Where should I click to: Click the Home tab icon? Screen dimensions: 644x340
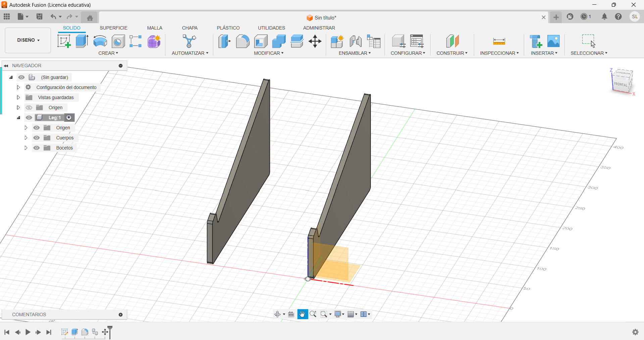tap(90, 17)
